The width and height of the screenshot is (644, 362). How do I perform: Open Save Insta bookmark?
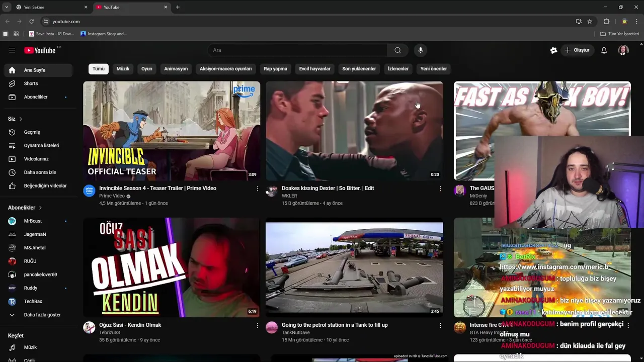51,34
